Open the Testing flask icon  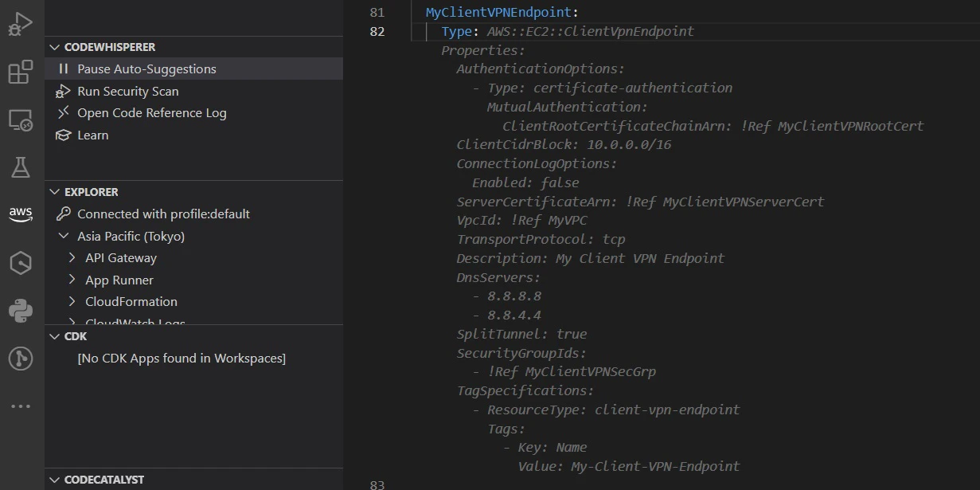pyautogui.click(x=21, y=167)
